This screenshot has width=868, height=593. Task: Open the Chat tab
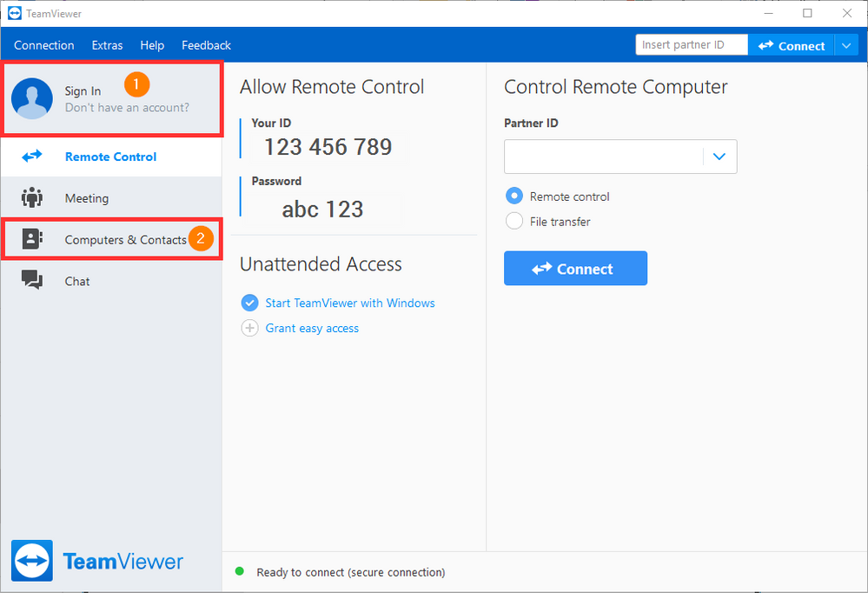[x=111, y=281]
